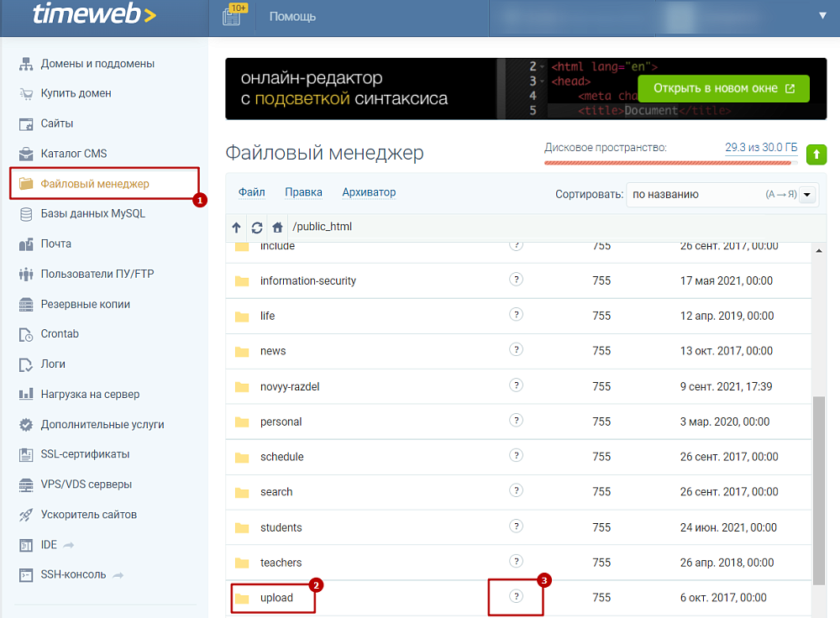This screenshot has width=840, height=618.
Task: Open the information-security folder
Action: pyautogui.click(x=307, y=281)
